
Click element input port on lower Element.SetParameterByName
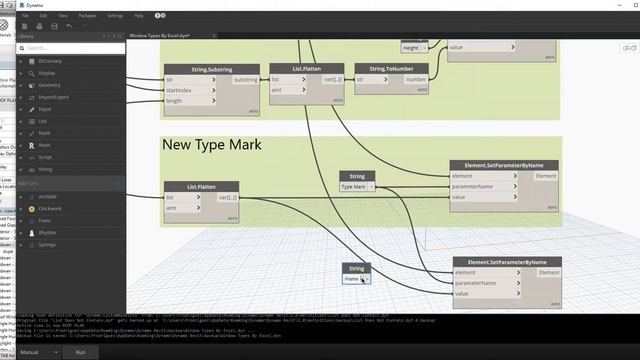487,272
